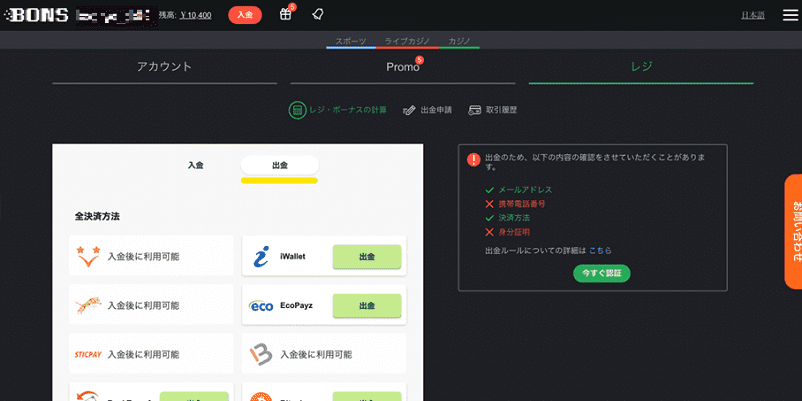The height and width of the screenshot is (401, 802).
Task: Switch to the 入金 sub-tab in panel
Action: coord(195,165)
